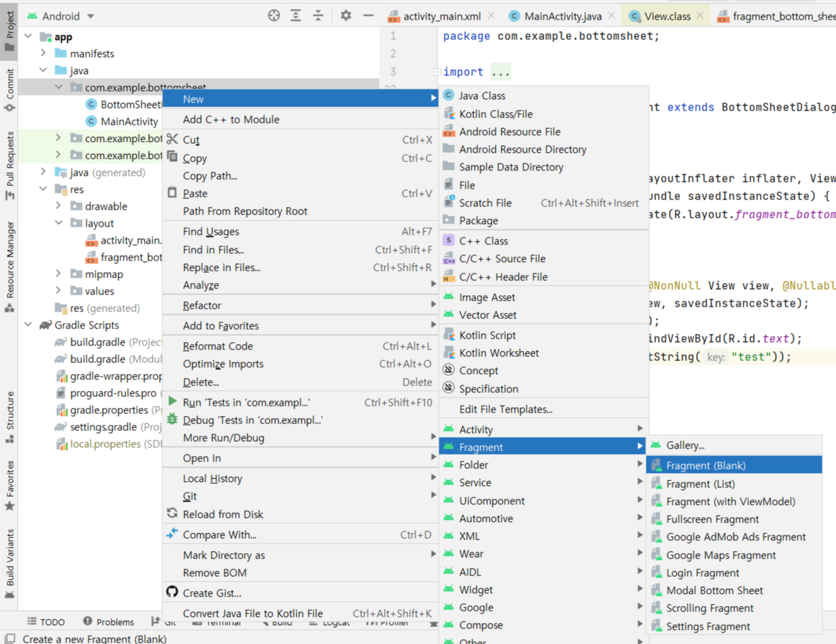Hide the Project panel with minus icon
Image resolution: width=836 pixels, height=644 pixels.
[368, 16]
